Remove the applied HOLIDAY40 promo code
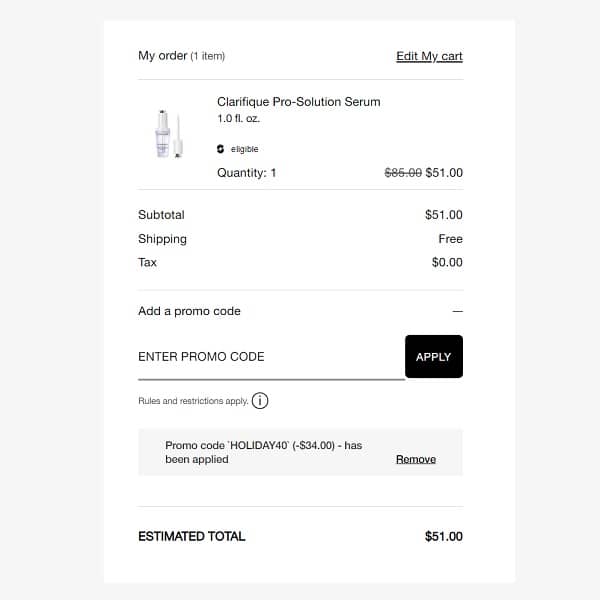 [416, 459]
